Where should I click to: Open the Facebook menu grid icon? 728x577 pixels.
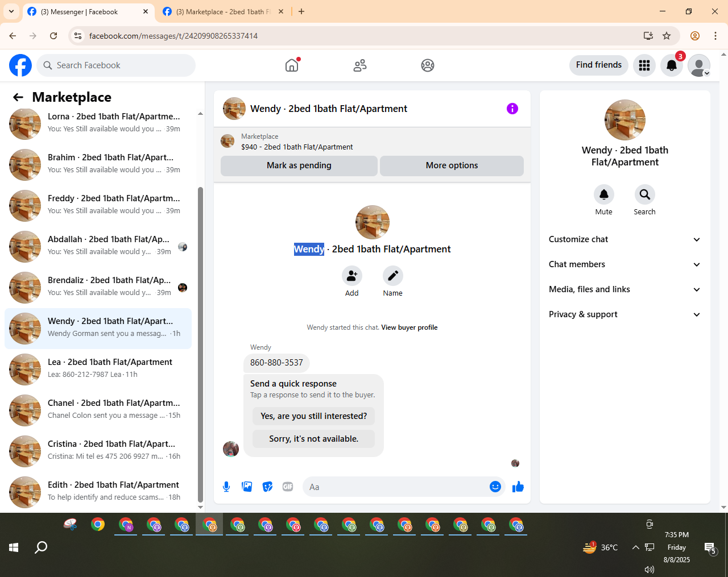click(x=644, y=65)
